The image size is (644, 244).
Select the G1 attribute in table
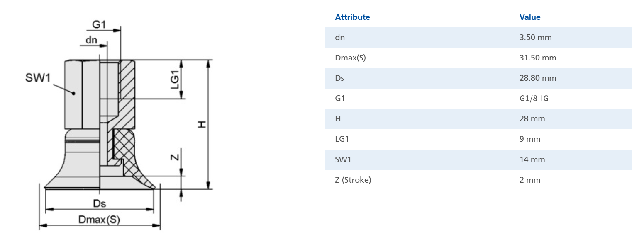tap(340, 99)
